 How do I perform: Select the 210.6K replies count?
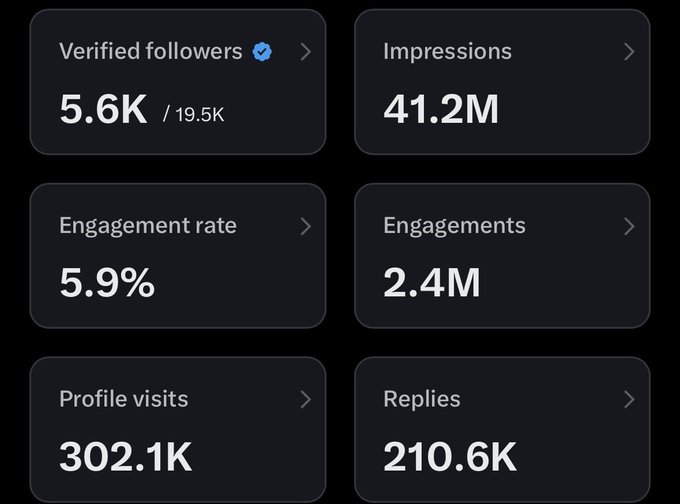click(x=450, y=457)
